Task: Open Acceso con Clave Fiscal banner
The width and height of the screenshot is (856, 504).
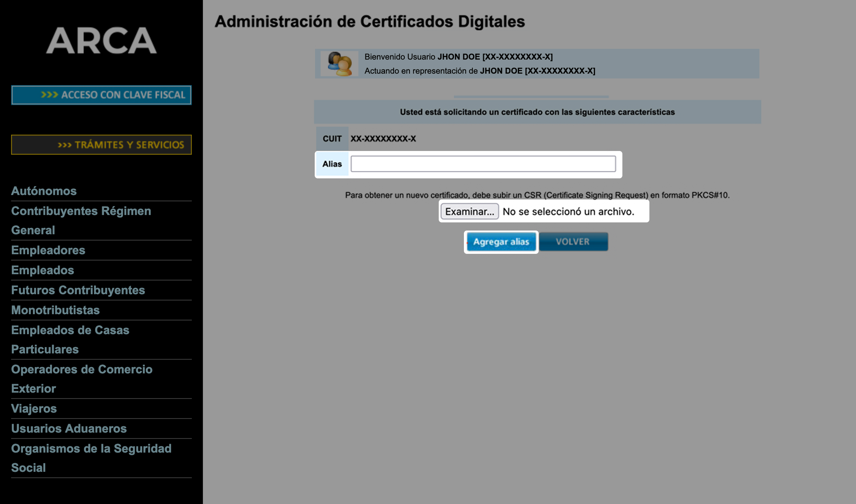Action: 101,95
